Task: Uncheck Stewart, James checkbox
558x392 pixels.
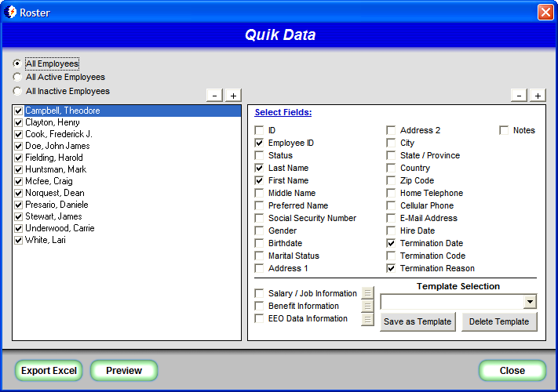Action: coord(19,216)
